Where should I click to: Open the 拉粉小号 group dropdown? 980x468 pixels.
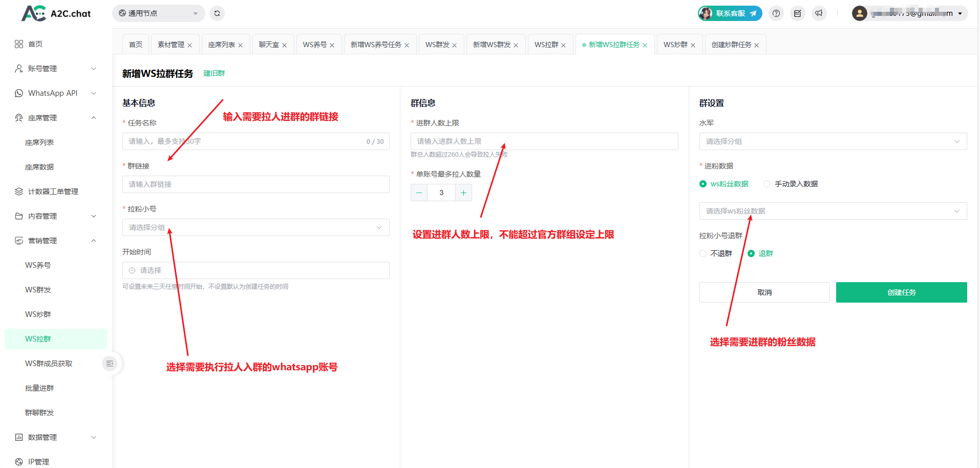coord(255,227)
